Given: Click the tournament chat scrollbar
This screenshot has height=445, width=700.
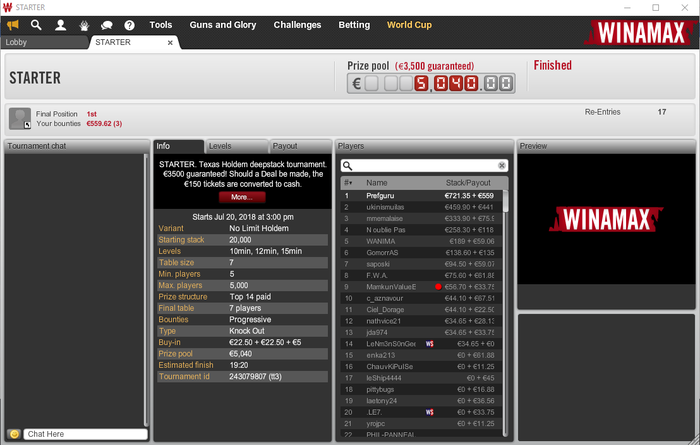Looking at the screenshot, I should (x=146, y=290).
